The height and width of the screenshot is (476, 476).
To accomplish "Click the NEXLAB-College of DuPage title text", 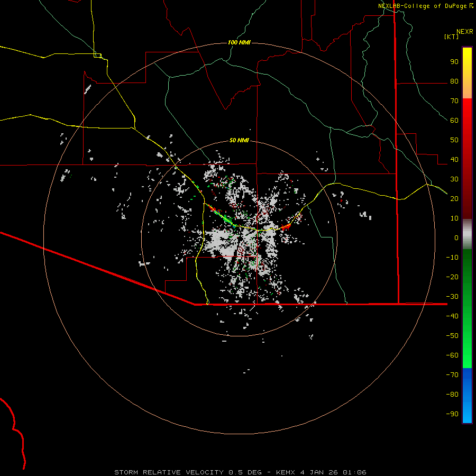I will [x=422, y=6].
